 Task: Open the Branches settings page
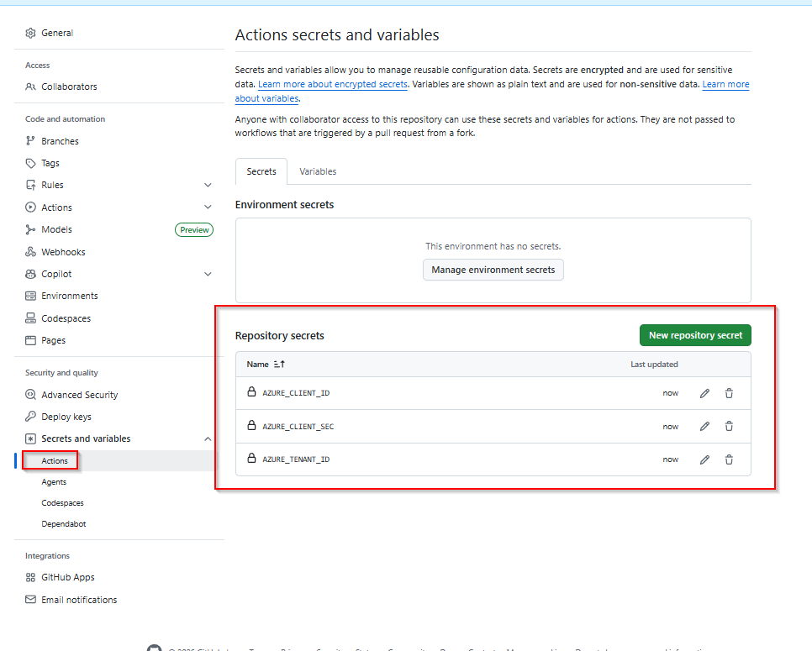coord(60,141)
